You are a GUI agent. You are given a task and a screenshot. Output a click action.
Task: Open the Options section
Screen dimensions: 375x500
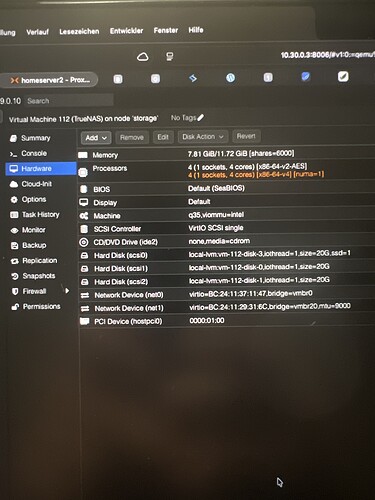pos(34,199)
